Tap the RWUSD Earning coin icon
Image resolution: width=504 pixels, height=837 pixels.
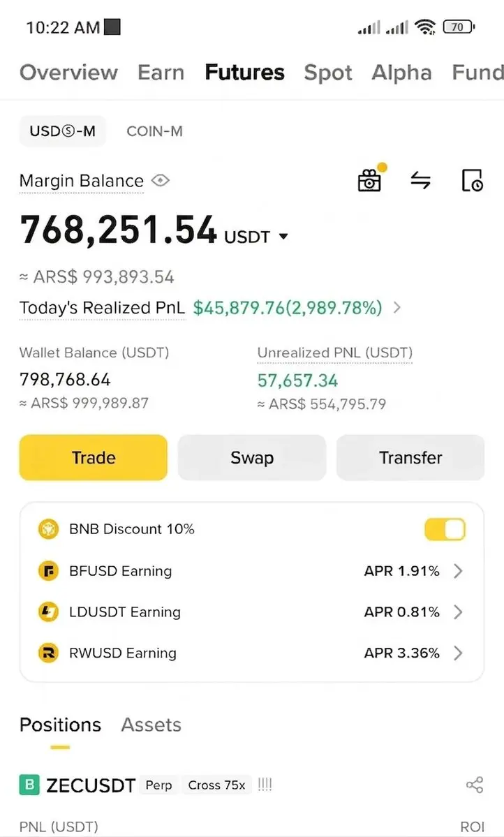pos(49,653)
